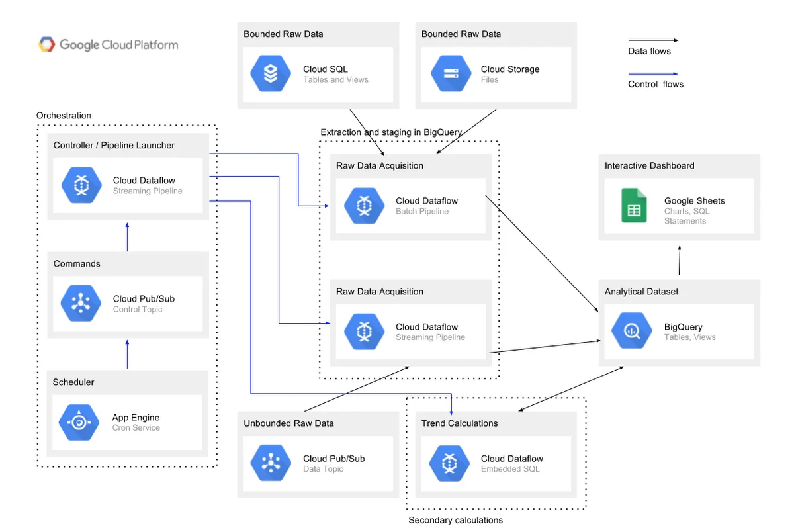Select the Cloud Dataflow Batch Pipeline icon
The image size is (794, 532).
tap(364, 206)
